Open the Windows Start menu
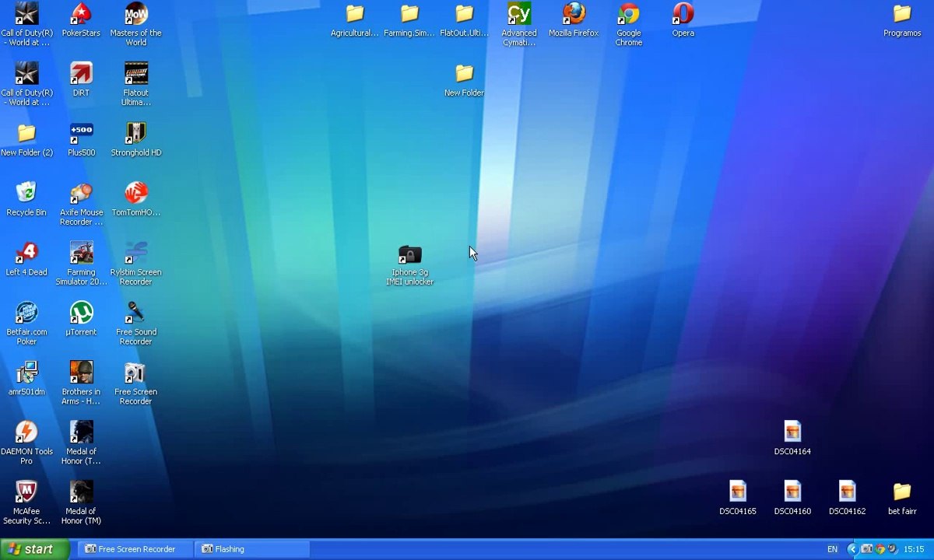Screen dimensions: 934x560 [x=35, y=549]
